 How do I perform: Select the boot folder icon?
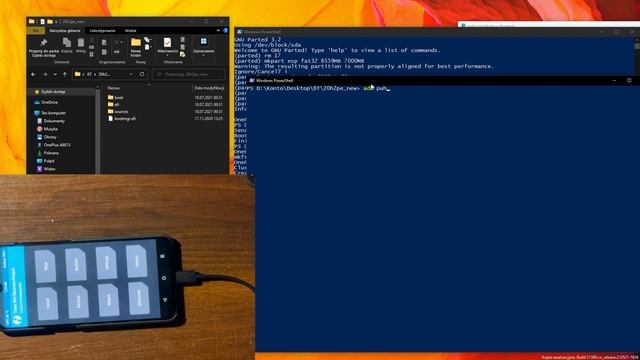click(x=111, y=98)
